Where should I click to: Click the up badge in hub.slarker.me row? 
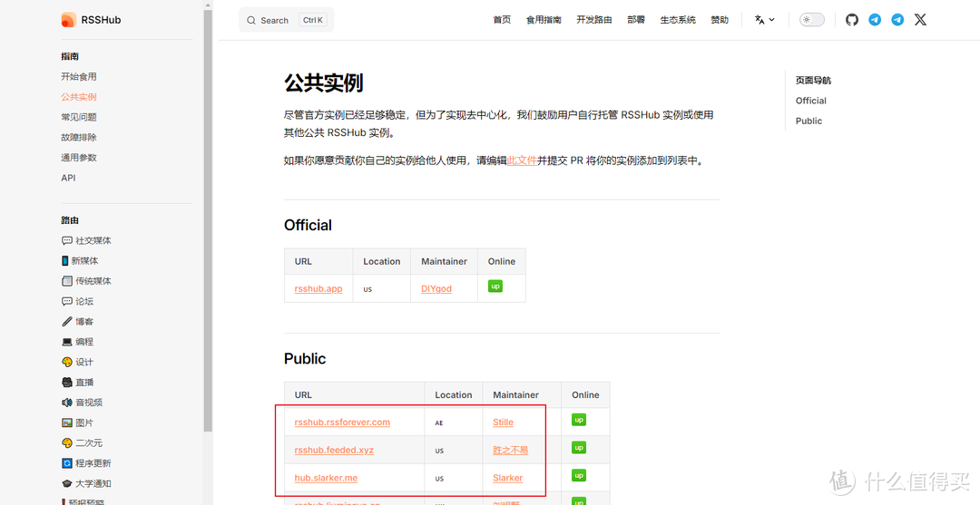point(579,475)
